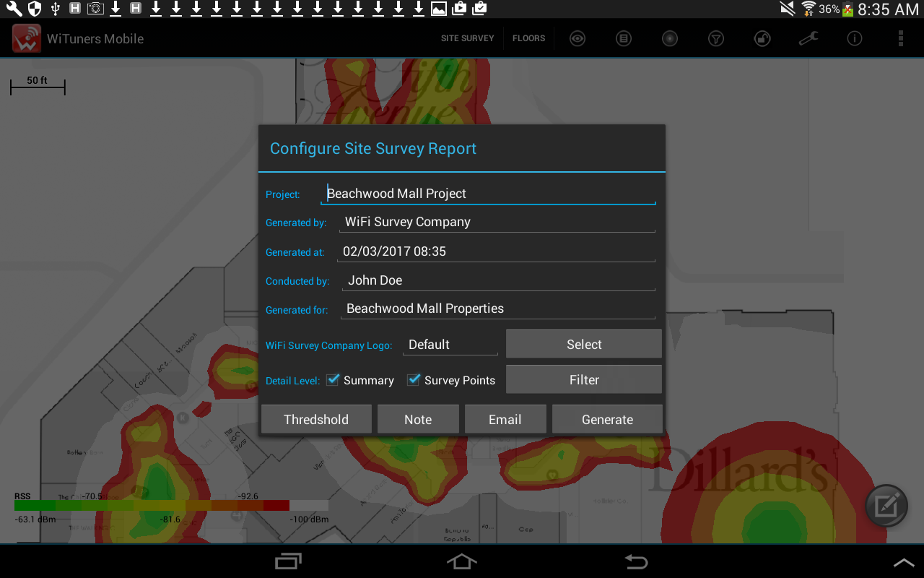Screen dimensions: 924x578
Task: Toggle the unlock padlock icon
Action: [x=762, y=38]
